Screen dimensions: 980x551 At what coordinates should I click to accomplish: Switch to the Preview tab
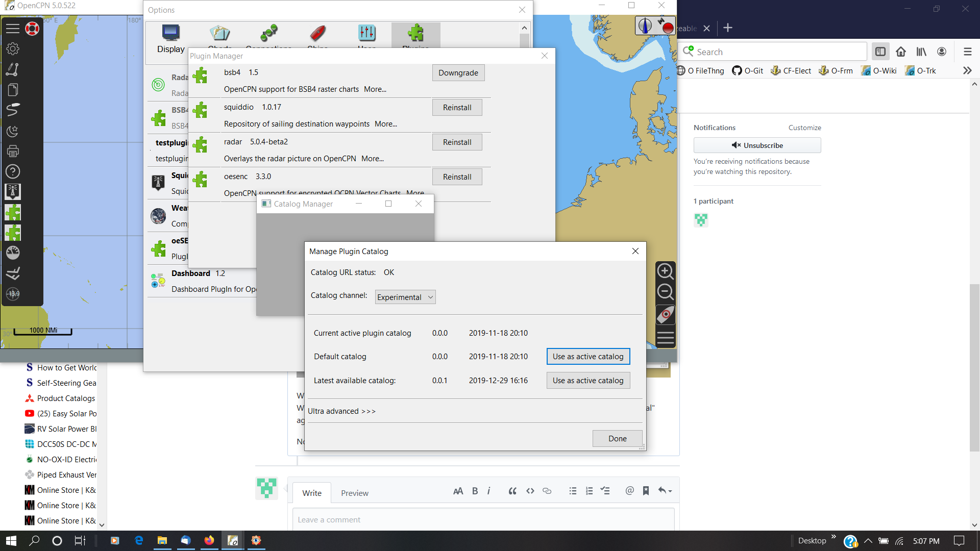point(355,493)
